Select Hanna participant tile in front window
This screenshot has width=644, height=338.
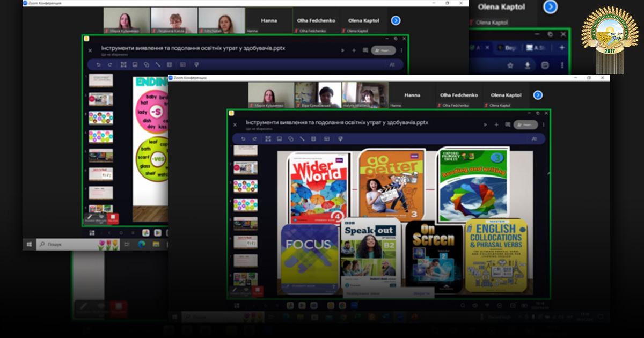[412, 95]
